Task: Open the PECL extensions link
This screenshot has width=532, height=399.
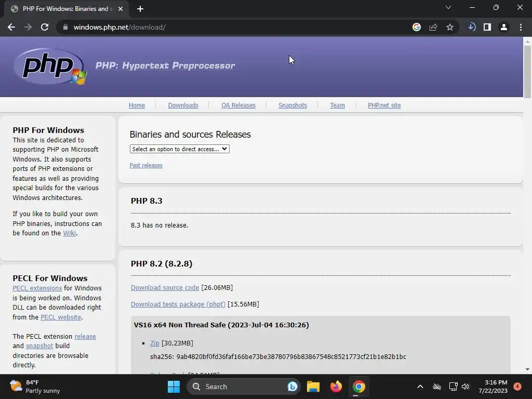Action: coord(37,288)
